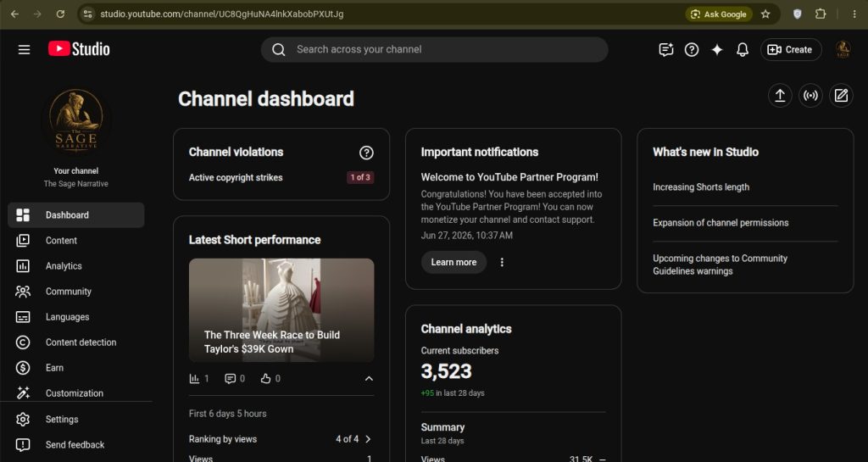The image size is (868, 462).
Task: Focus the Search across your channel field
Action: click(435, 50)
